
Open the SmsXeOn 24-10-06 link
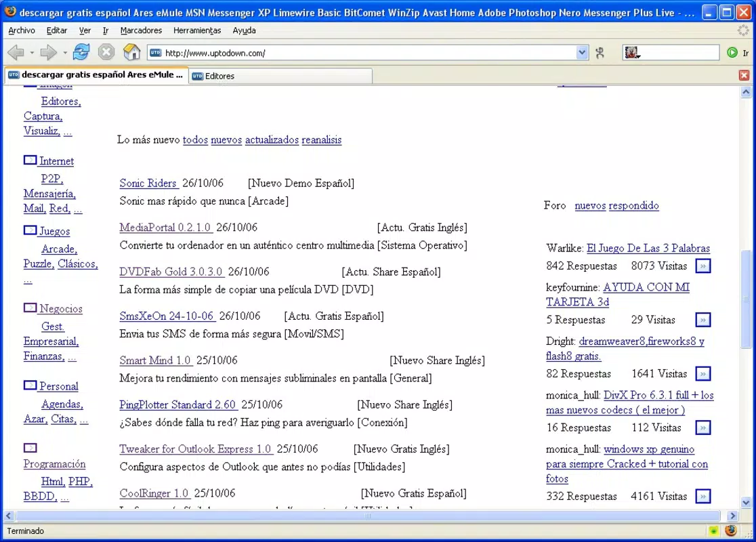pos(167,316)
